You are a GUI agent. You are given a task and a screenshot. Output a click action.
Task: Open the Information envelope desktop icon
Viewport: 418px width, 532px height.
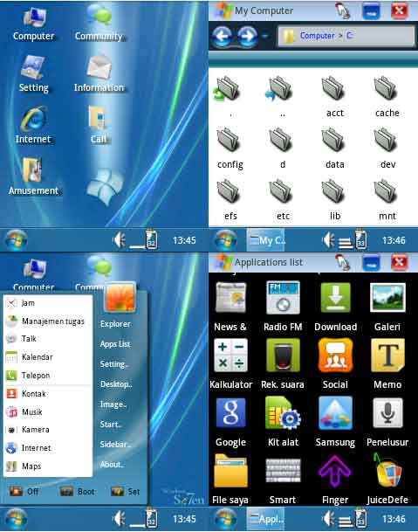[99, 73]
